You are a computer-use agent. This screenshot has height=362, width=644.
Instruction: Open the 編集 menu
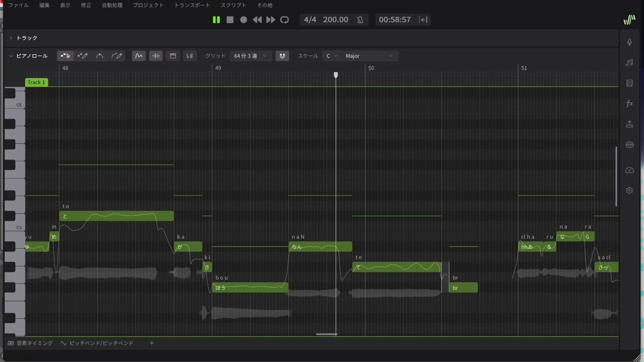click(45, 5)
